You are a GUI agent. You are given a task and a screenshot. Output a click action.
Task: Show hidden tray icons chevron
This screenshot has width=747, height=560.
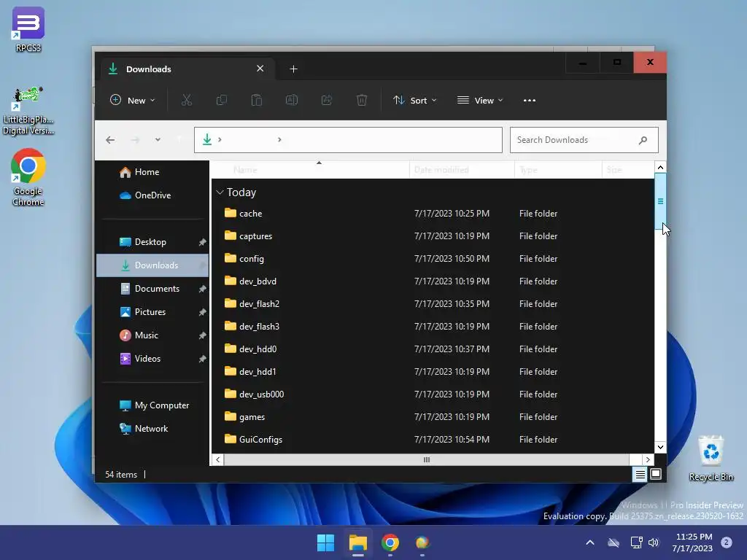pyautogui.click(x=589, y=542)
